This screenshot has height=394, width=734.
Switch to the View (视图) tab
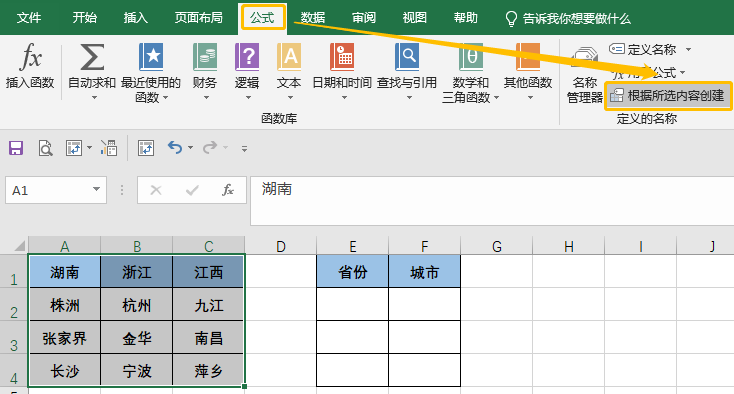pyautogui.click(x=415, y=18)
